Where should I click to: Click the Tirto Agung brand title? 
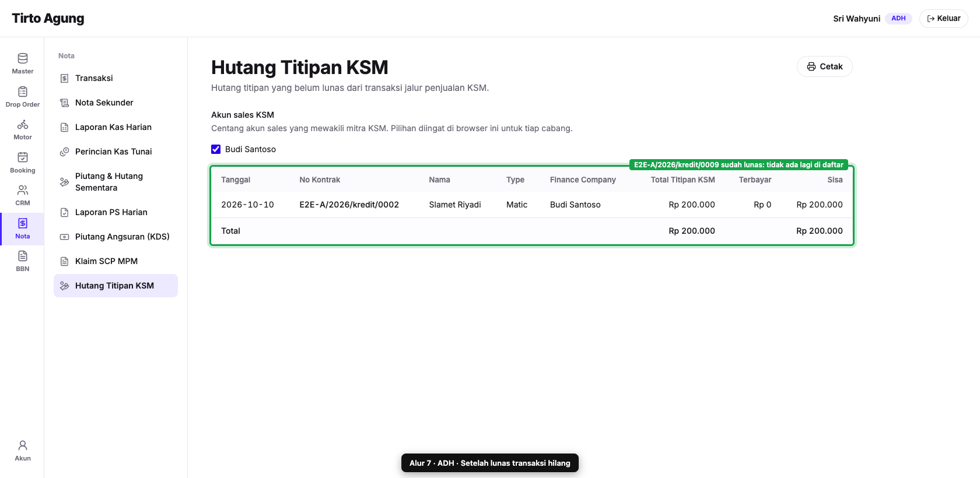[48, 19]
